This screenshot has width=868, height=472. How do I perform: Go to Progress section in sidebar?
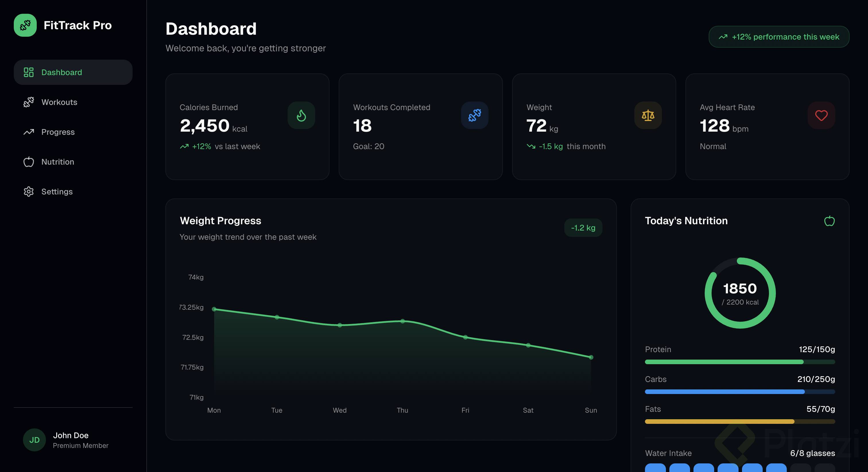tap(58, 132)
